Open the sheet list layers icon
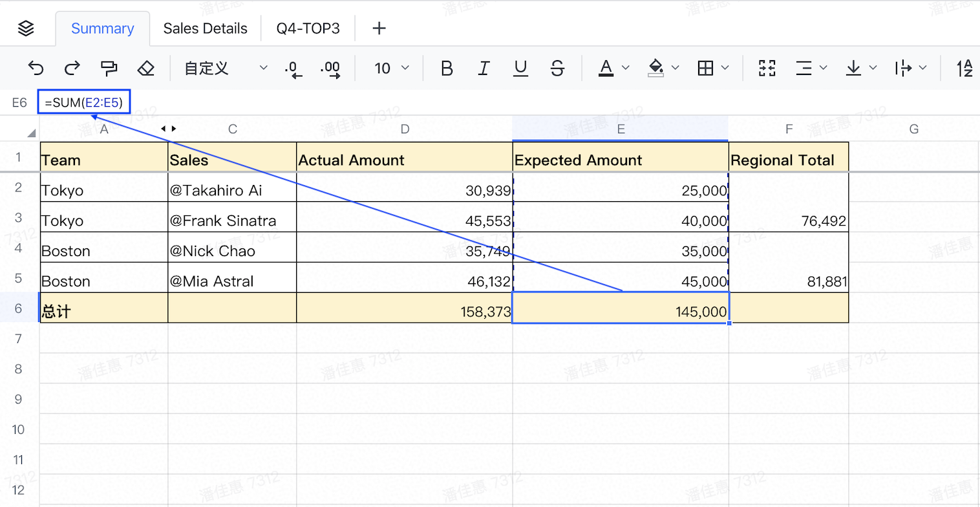 point(27,28)
